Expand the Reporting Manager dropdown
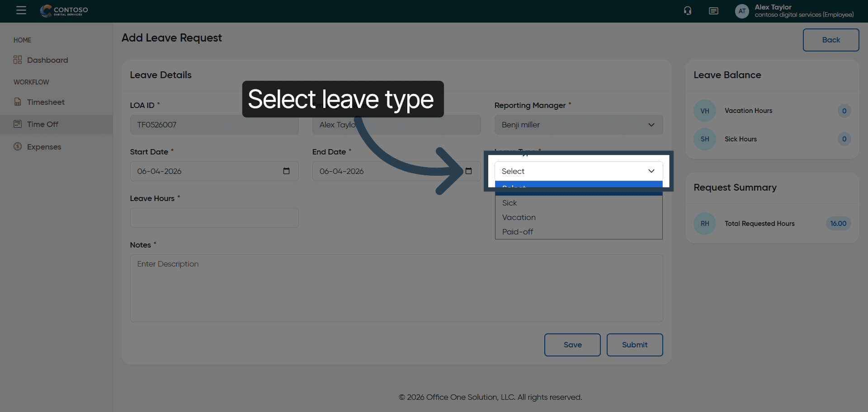The image size is (868, 412). coord(578,125)
